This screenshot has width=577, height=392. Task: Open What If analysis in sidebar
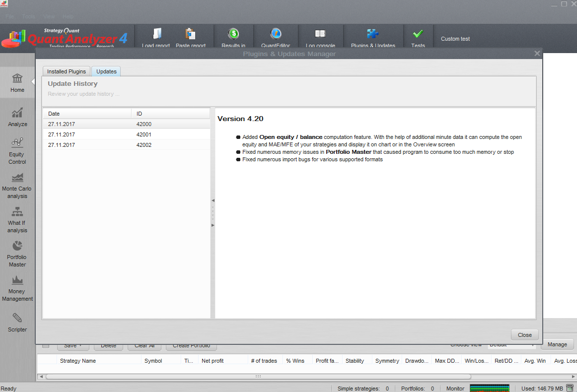pyautogui.click(x=17, y=220)
